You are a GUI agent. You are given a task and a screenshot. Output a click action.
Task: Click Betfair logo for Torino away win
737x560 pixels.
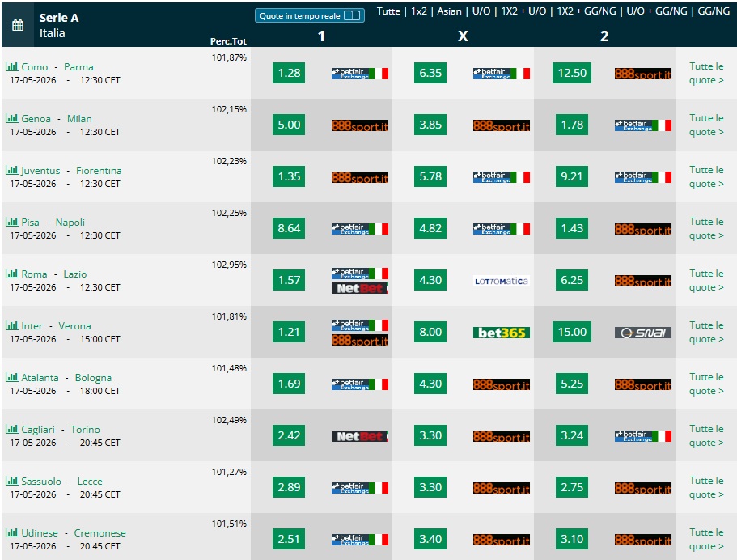point(642,436)
